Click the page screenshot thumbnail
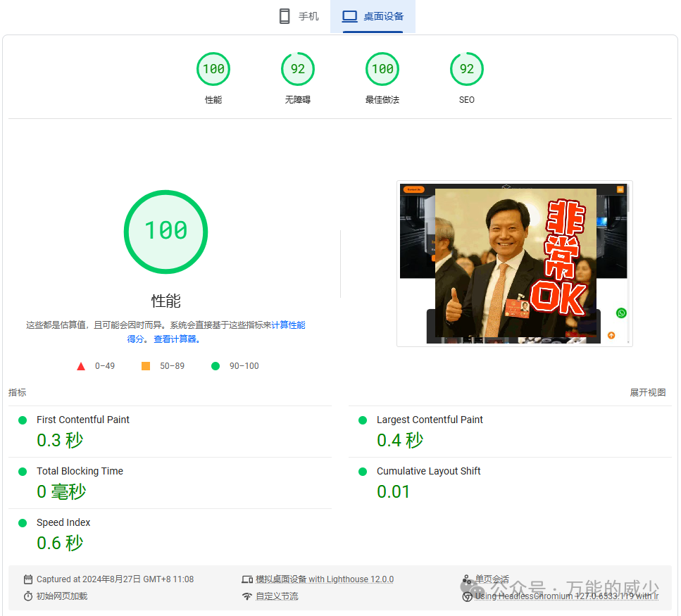 click(515, 263)
